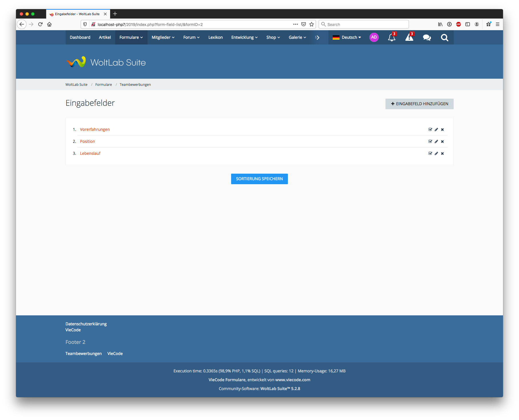Open the Dashboard menu item

80,37
